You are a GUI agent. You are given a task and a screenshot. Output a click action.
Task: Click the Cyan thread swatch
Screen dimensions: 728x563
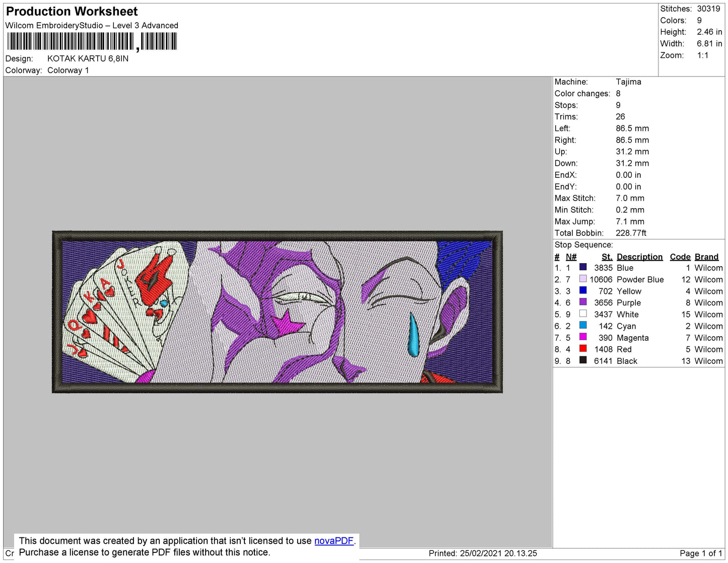pyautogui.click(x=583, y=325)
